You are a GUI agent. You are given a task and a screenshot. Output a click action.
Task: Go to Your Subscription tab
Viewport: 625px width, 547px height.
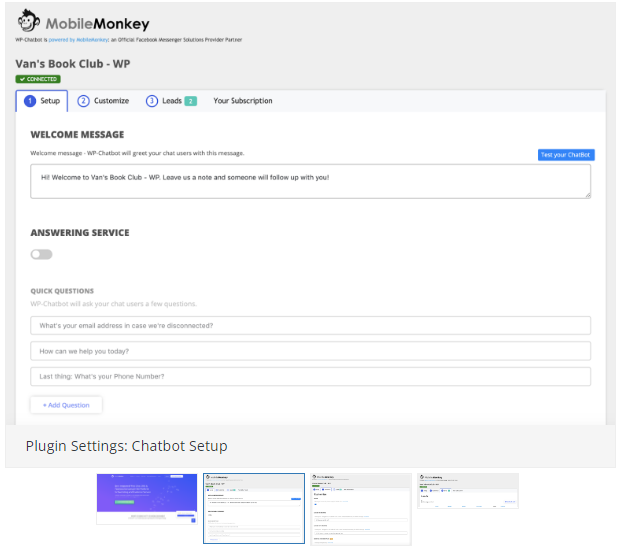point(243,101)
